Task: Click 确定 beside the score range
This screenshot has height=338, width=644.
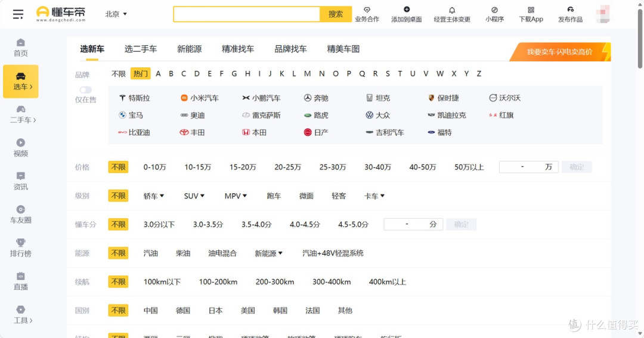Action: pyautogui.click(x=461, y=224)
